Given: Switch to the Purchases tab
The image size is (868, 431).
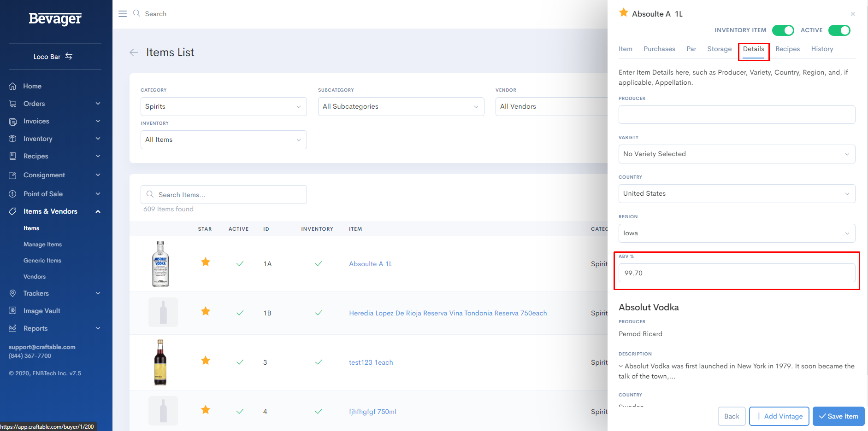Looking at the screenshot, I should click(659, 49).
